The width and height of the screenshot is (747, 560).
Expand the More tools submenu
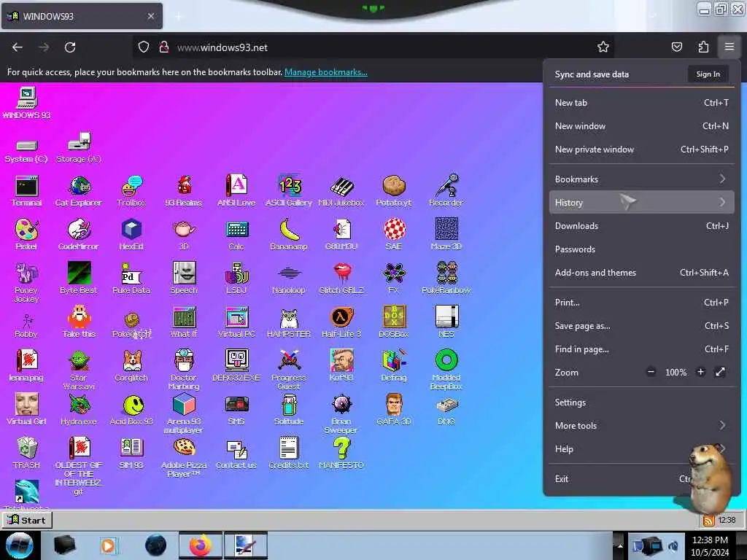tap(641, 426)
